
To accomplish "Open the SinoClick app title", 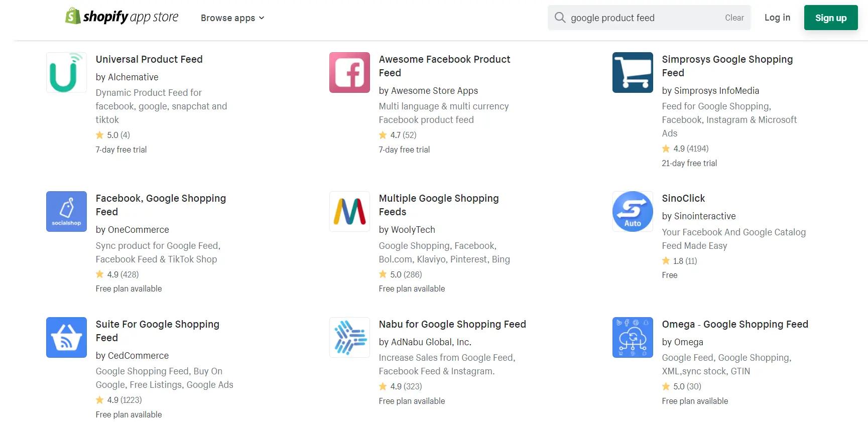I will 683,198.
